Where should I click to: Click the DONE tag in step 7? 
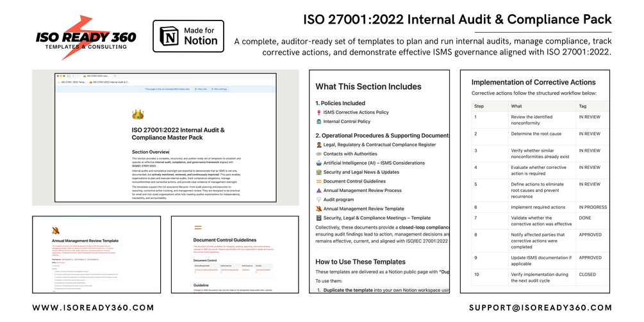585,218
